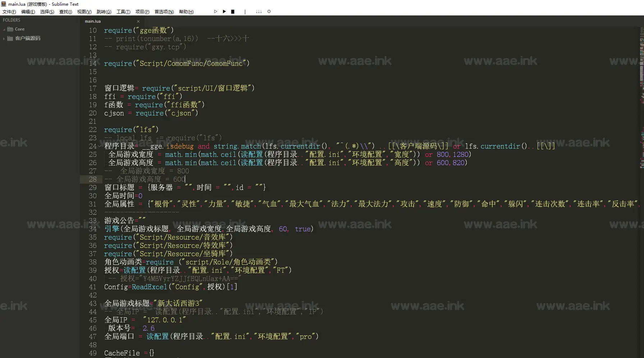The width and height of the screenshot is (644, 358).
Task: Click the Sublime Text app icon in title bar
Action: click(x=4, y=4)
